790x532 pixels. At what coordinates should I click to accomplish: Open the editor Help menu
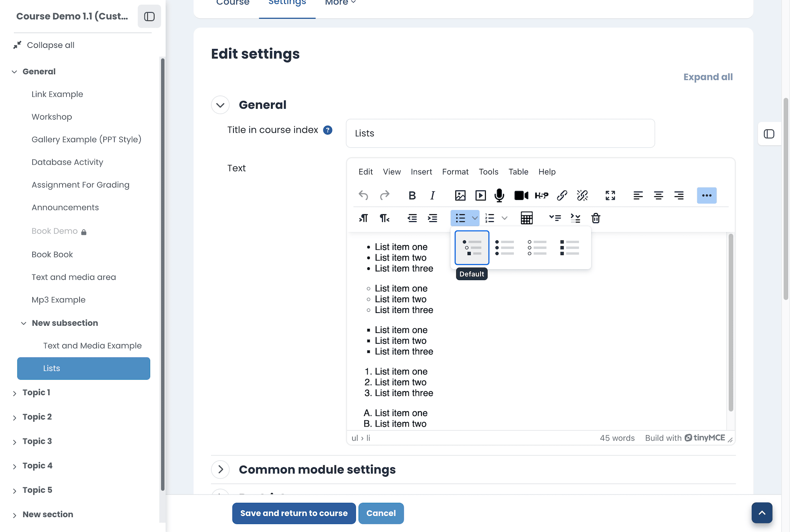click(547, 172)
